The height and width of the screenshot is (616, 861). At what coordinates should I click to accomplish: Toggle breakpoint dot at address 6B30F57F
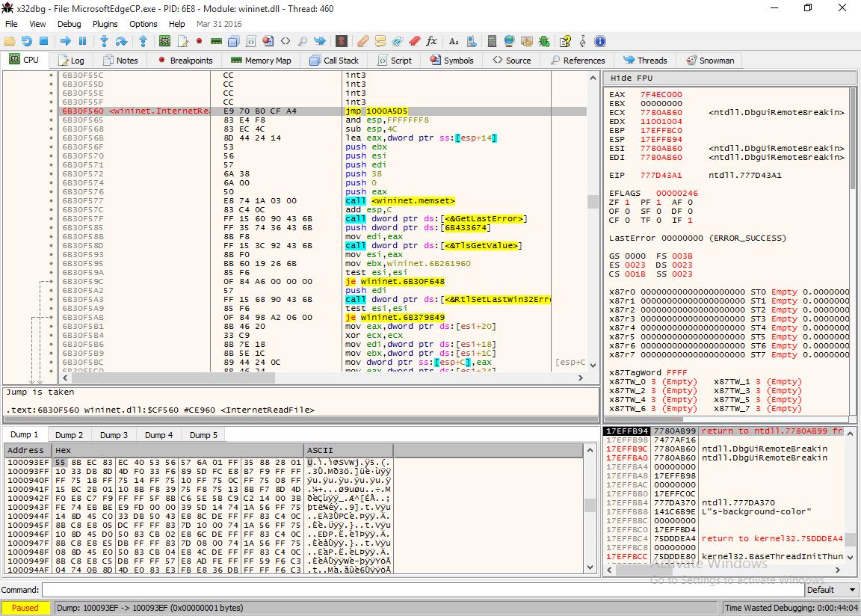pos(52,219)
